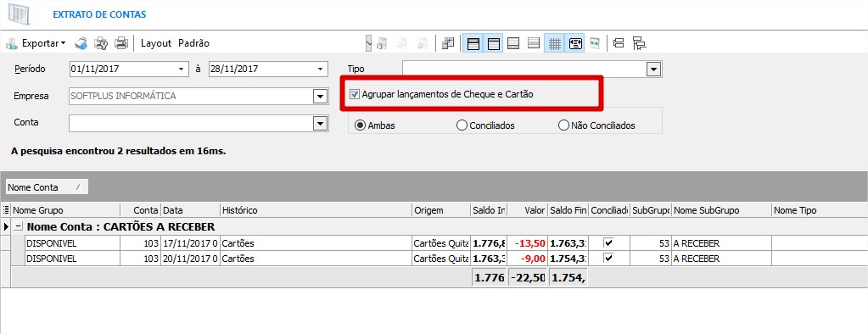Select the 20/11/2017 date cell
This screenshot has width=868, height=334.
pos(190,259)
